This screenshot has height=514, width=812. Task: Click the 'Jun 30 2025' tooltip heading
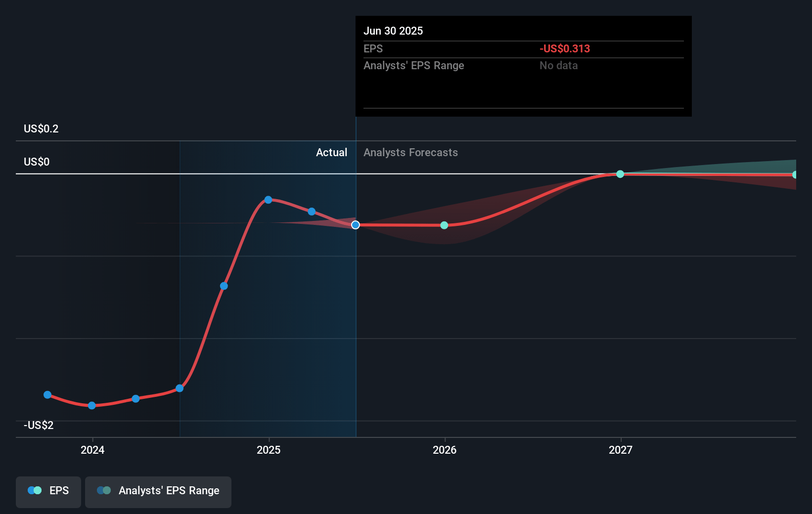point(393,31)
